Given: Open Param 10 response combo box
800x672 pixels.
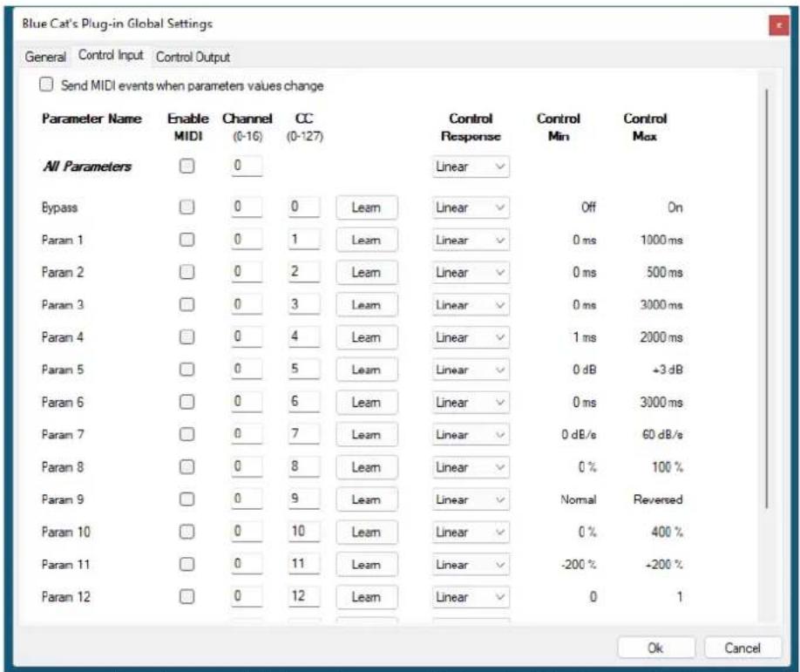Looking at the screenshot, I should coord(471,533).
